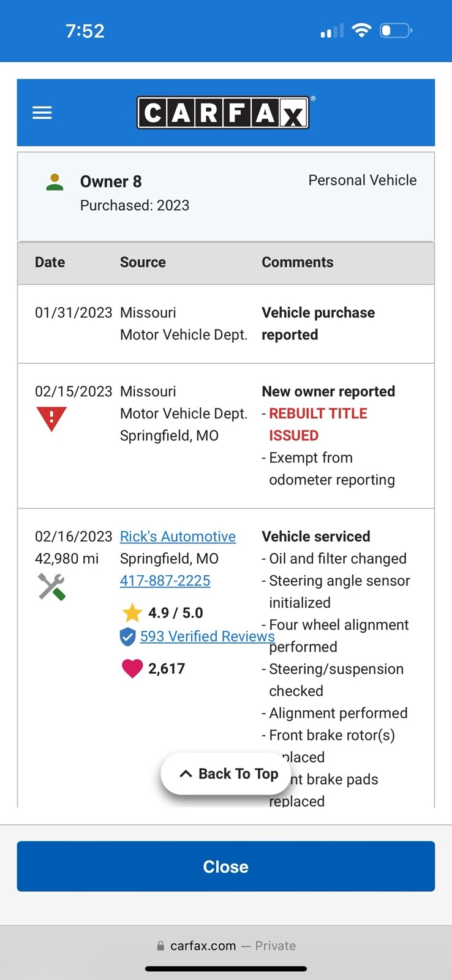Tap the battery status icon
452x980 pixels.
click(396, 31)
